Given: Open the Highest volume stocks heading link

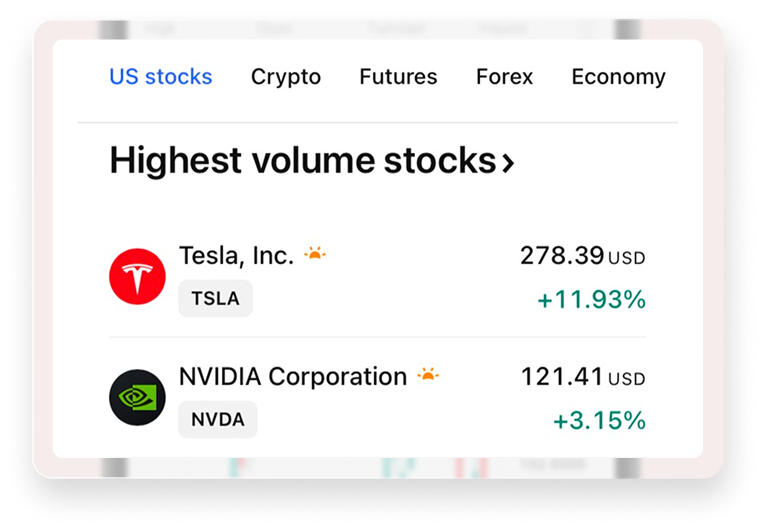Looking at the screenshot, I should click(x=302, y=160).
